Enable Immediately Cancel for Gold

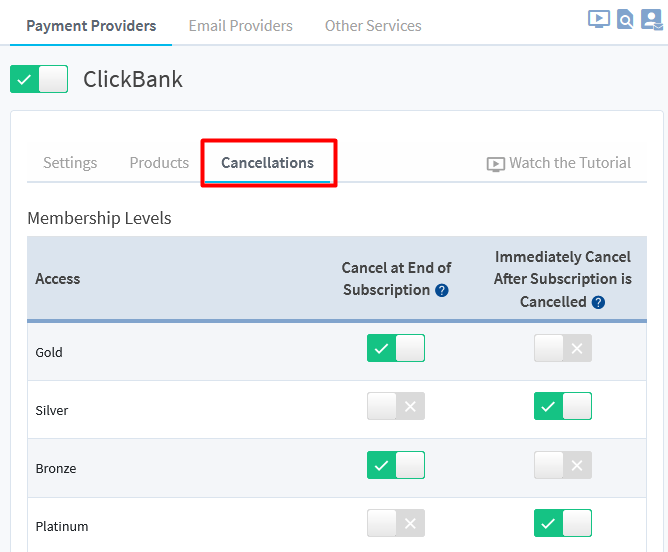point(563,348)
